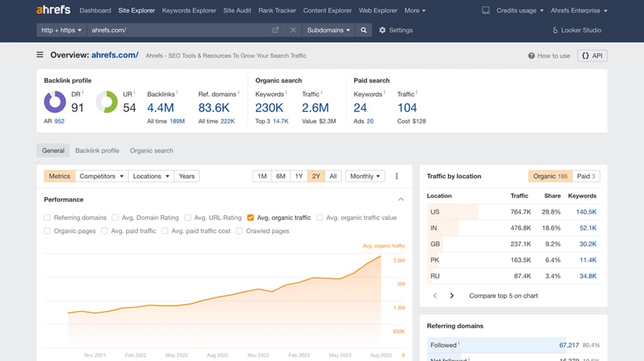This screenshot has width=644, height=361.
Task: Click info icon beside Followed
Action: (459, 343)
